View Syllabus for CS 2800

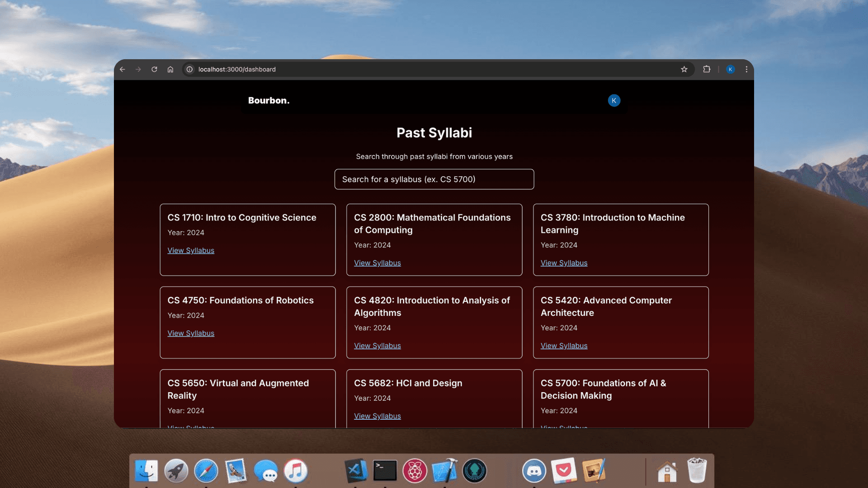click(377, 263)
